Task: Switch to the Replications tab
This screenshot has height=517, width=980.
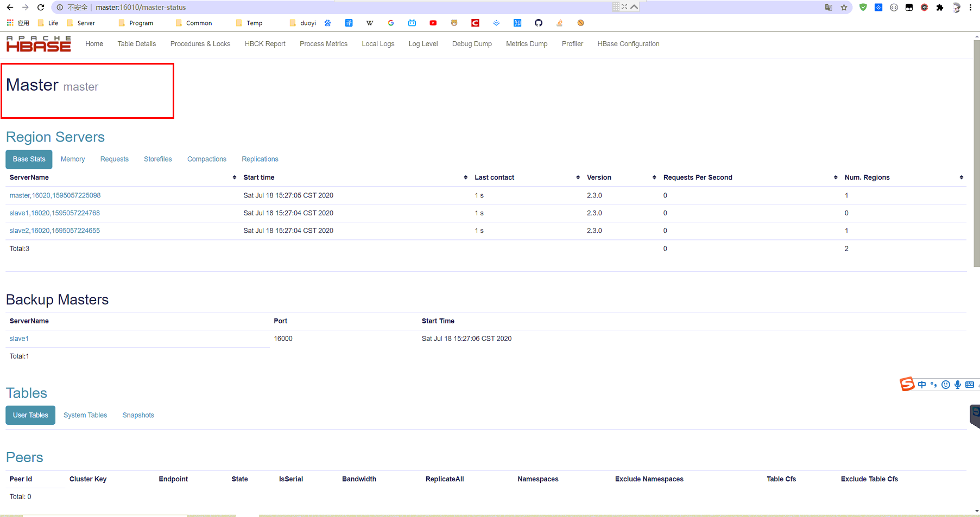Action: coord(260,159)
